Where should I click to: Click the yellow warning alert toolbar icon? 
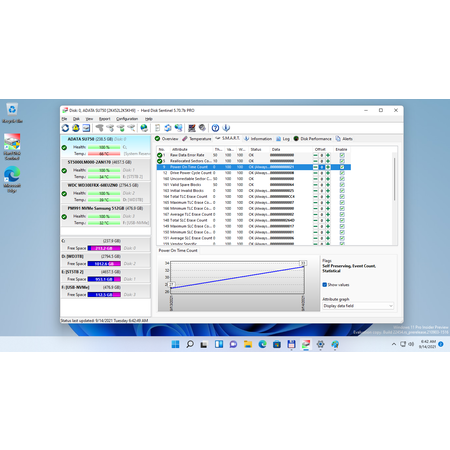coord(76,128)
